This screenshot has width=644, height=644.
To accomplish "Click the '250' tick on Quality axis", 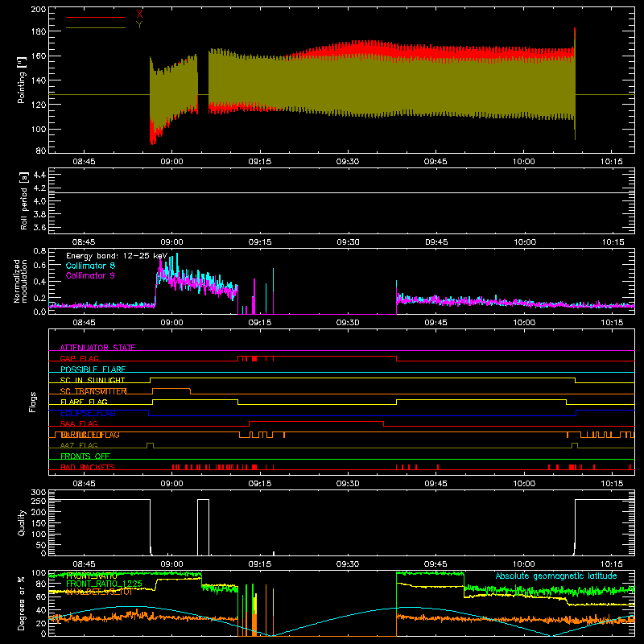I will (39, 501).
